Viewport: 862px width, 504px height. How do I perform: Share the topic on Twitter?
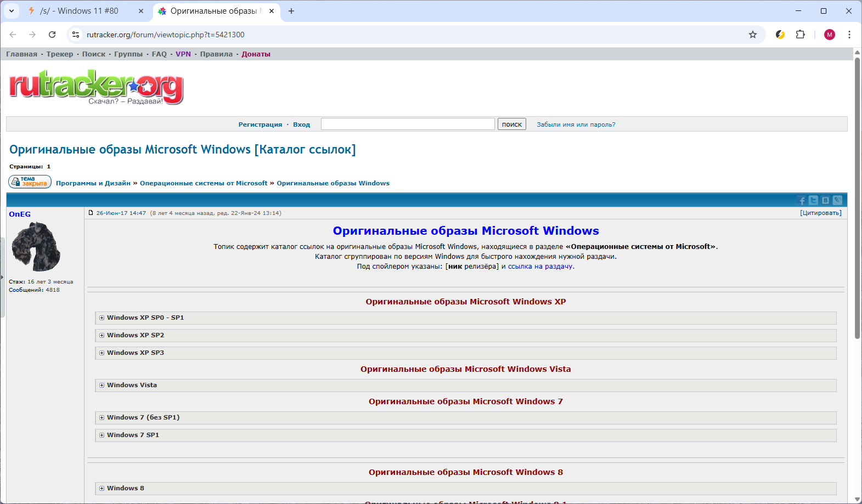coord(813,201)
